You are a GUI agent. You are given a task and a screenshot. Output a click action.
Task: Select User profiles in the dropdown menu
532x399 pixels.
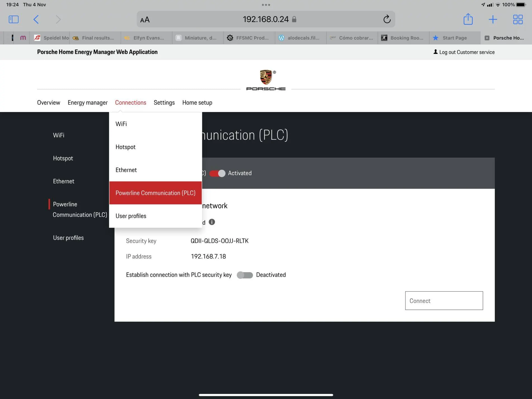pyautogui.click(x=155, y=216)
